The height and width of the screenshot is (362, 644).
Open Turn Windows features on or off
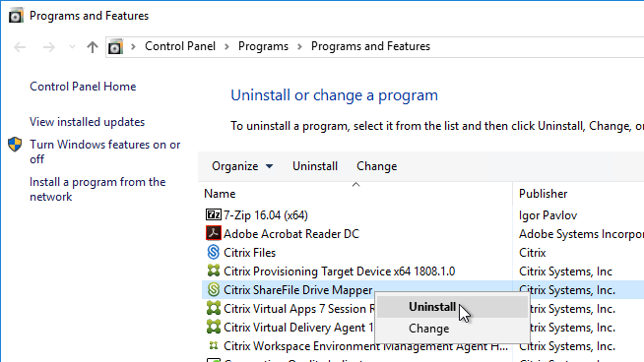[x=104, y=151]
